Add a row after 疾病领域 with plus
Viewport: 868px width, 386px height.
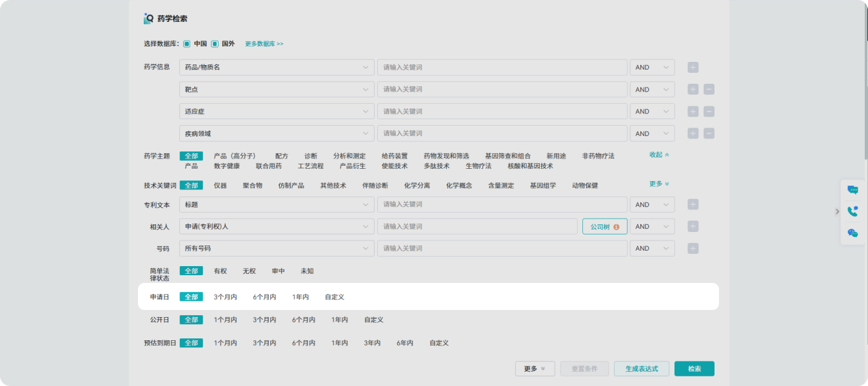click(x=693, y=133)
